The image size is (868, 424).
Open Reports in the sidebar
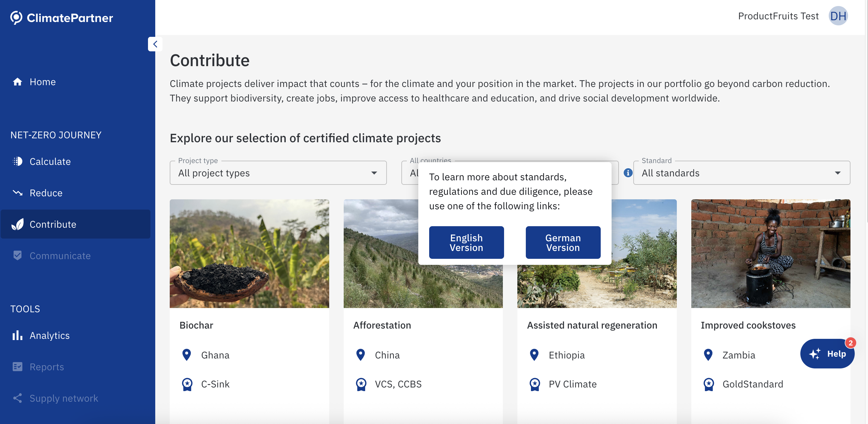47,367
